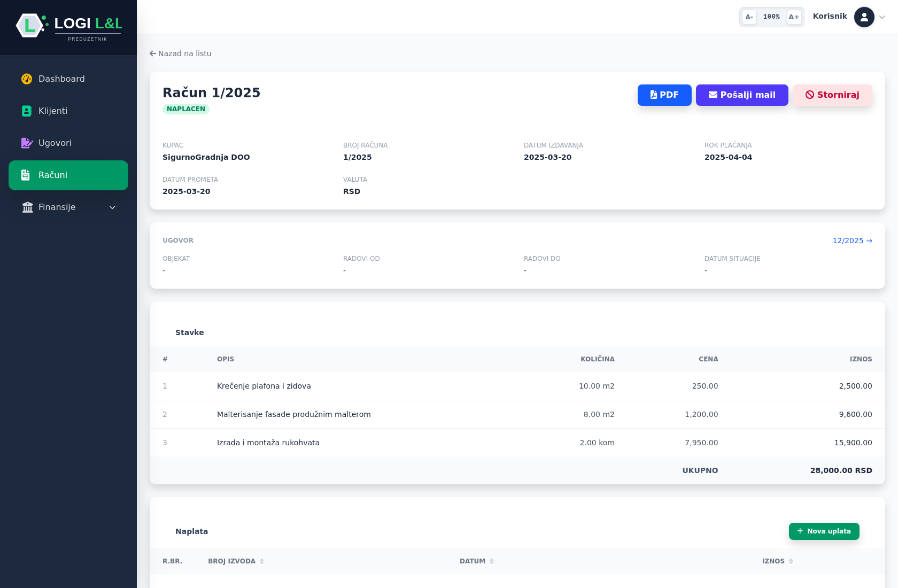This screenshot has height=588, width=898.
Task: Click the Korisnik username label
Action: [830, 16]
